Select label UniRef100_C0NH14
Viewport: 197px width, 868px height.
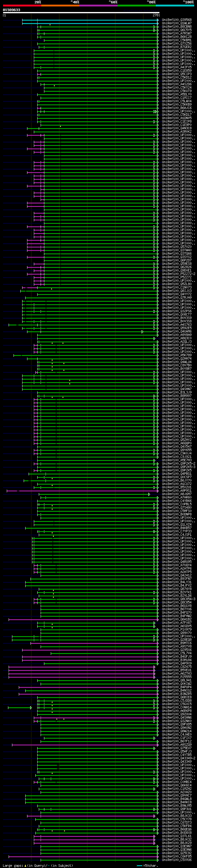point(177,707)
